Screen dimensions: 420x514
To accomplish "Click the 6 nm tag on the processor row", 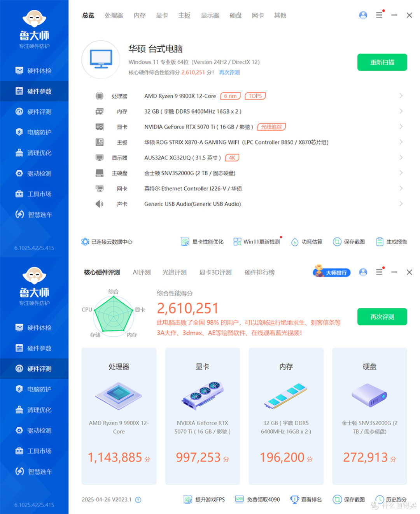I will pyautogui.click(x=230, y=96).
